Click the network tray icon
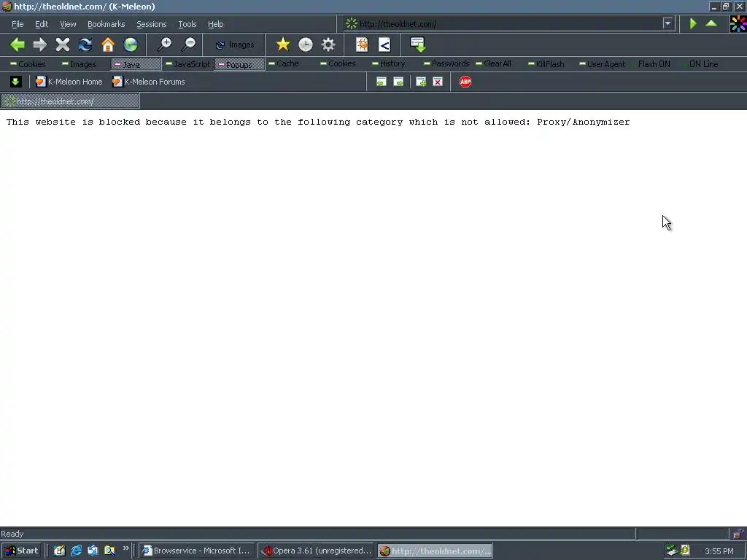 click(x=672, y=551)
